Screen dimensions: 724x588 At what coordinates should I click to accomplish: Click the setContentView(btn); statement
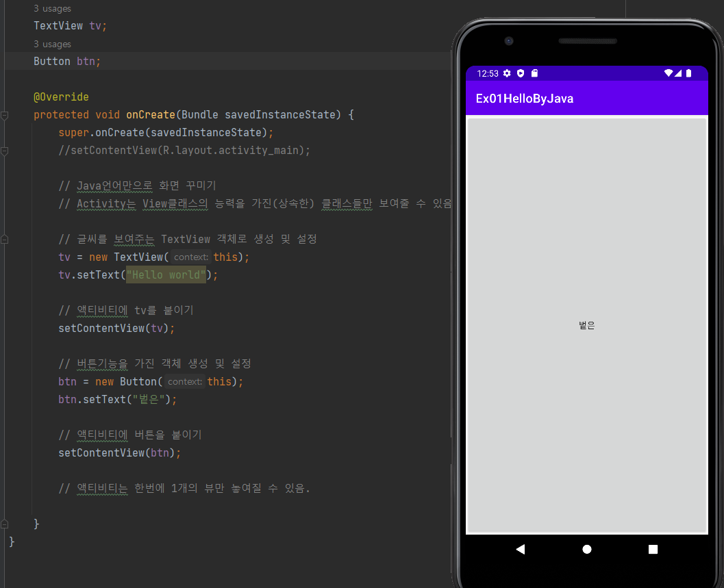coord(120,452)
